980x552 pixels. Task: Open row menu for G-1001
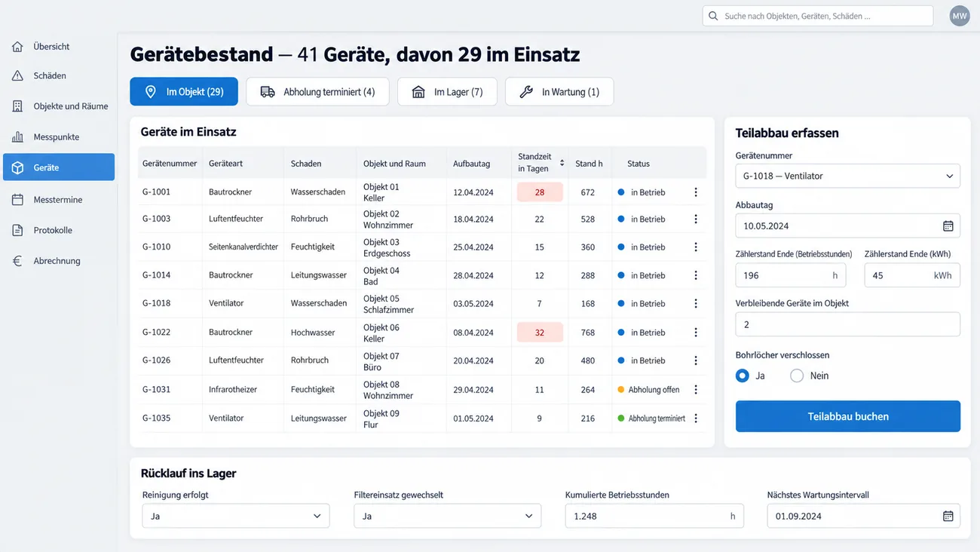coord(696,192)
